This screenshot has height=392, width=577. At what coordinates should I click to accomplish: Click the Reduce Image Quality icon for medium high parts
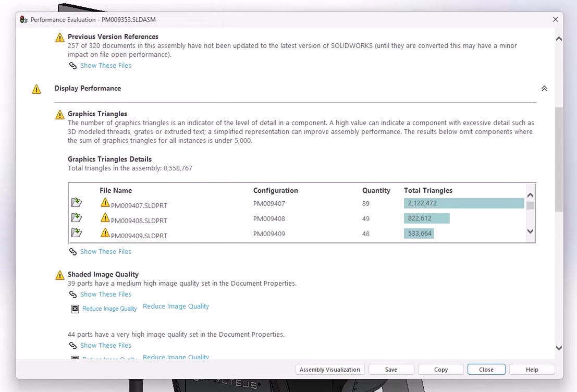(75, 309)
